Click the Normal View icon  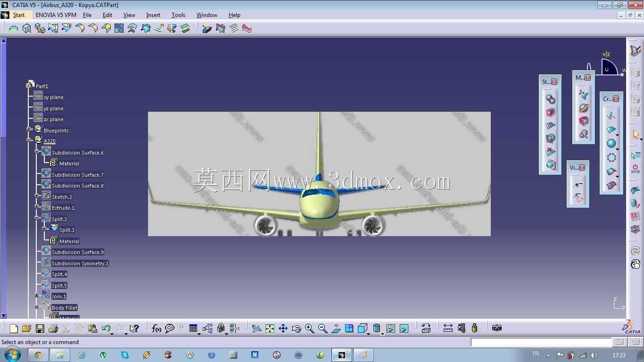click(336, 329)
